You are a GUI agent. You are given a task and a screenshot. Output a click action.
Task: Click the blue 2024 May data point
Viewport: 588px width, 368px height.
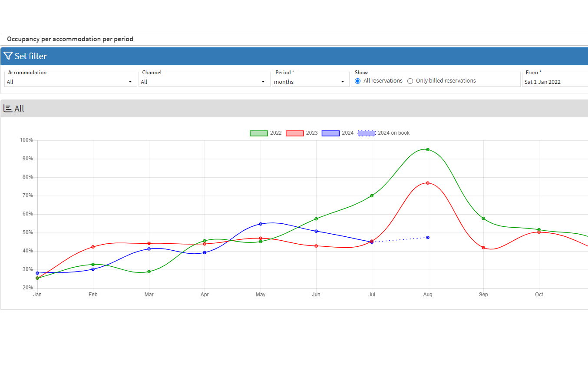click(261, 224)
